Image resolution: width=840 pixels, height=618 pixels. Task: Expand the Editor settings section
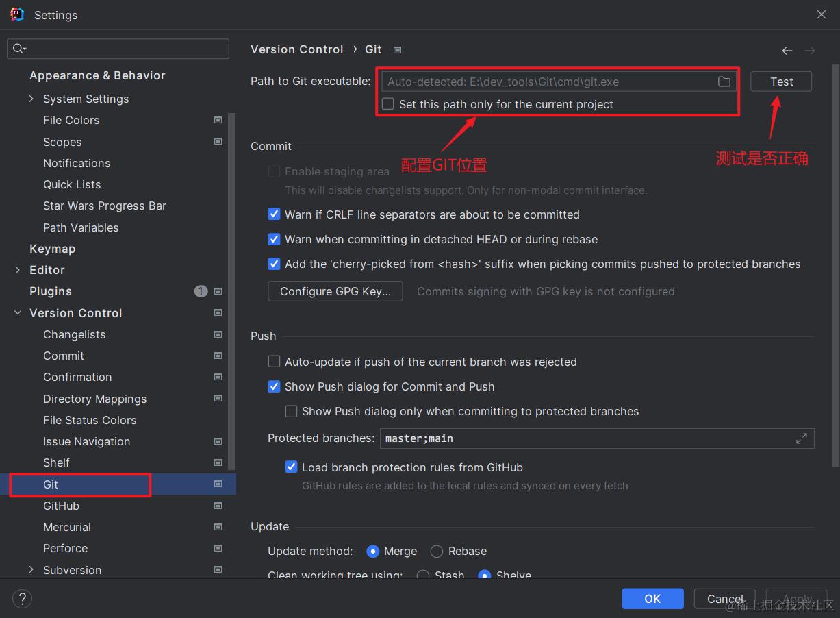(17, 270)
